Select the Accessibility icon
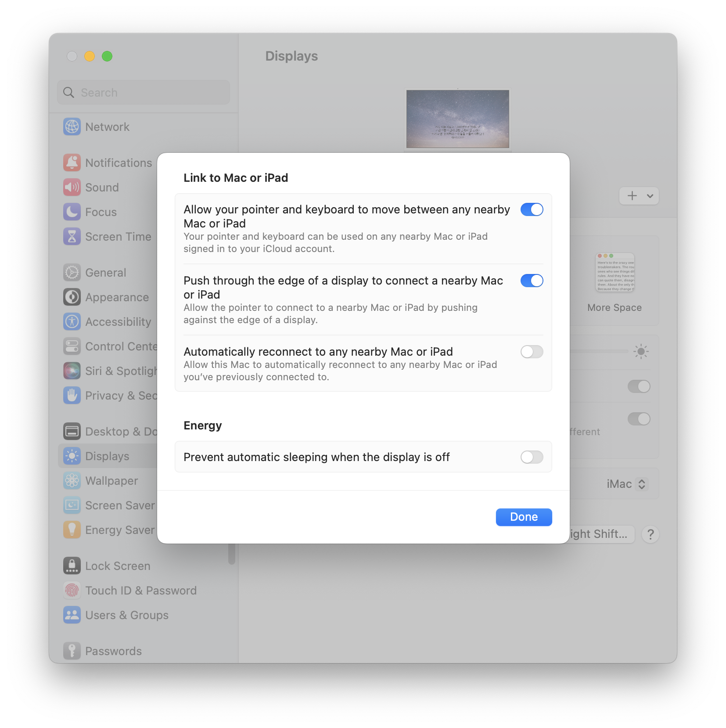The width and height of the screenshot is (726, 728). click(x=72, y=322)
